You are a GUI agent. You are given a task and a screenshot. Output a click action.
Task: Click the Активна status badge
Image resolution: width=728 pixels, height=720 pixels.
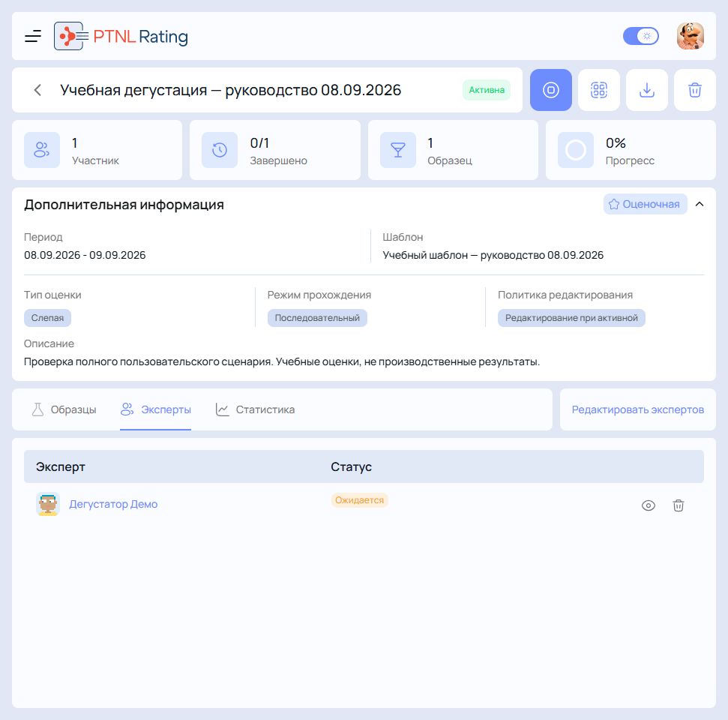pyautogui.click(x=487, y=90)
